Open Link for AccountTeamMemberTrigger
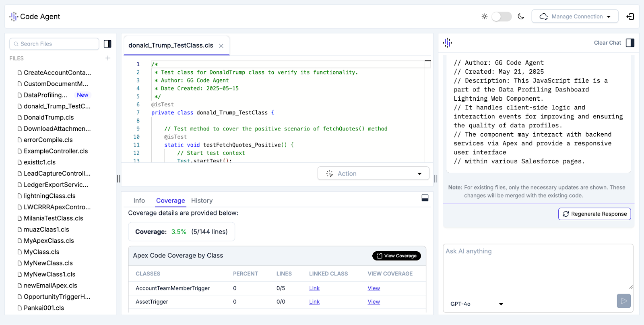 click(314, 288)
